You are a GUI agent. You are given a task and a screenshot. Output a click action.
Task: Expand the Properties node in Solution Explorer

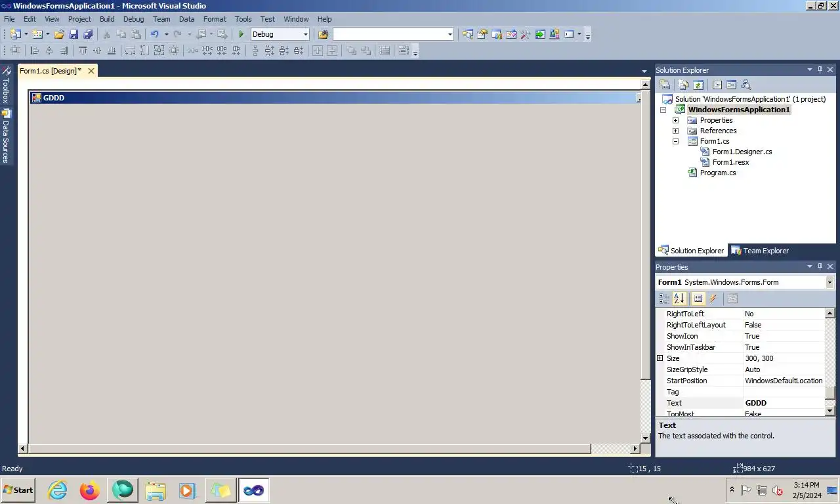(x=675, y=120)
